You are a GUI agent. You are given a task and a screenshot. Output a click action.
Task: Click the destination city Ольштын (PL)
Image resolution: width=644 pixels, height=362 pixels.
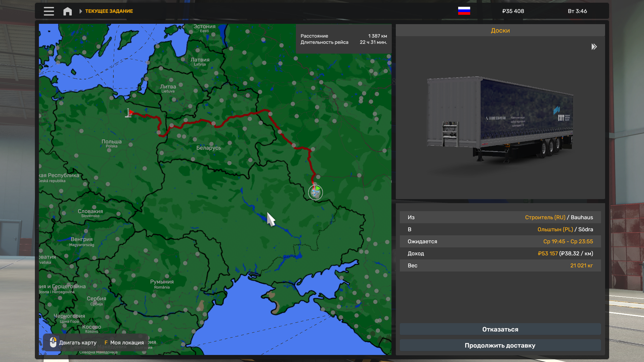click(x=555, y=229)
